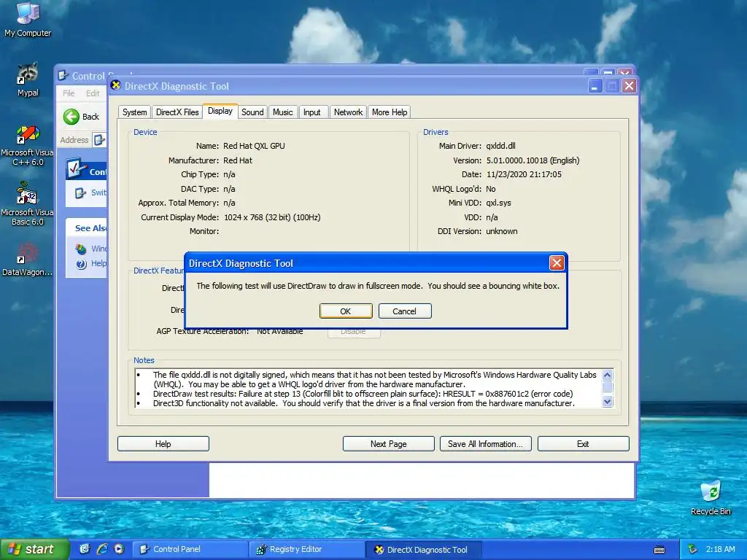Image resolution: width=747 pixels, height=560 pixels.
Task: Open File menu in Control Panel
Action: 69,93
